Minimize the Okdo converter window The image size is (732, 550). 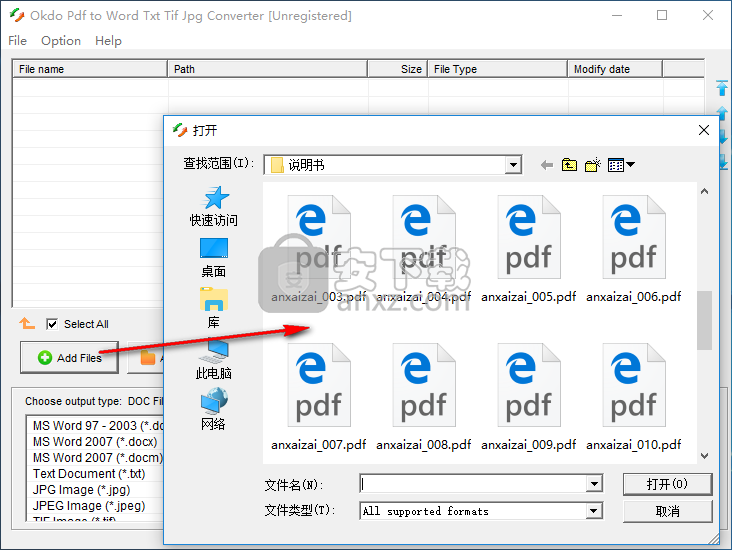pos(617,15)
